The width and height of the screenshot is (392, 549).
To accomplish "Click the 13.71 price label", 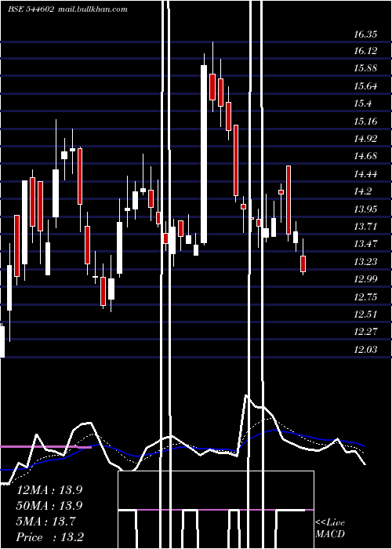I will pos(365,227).
